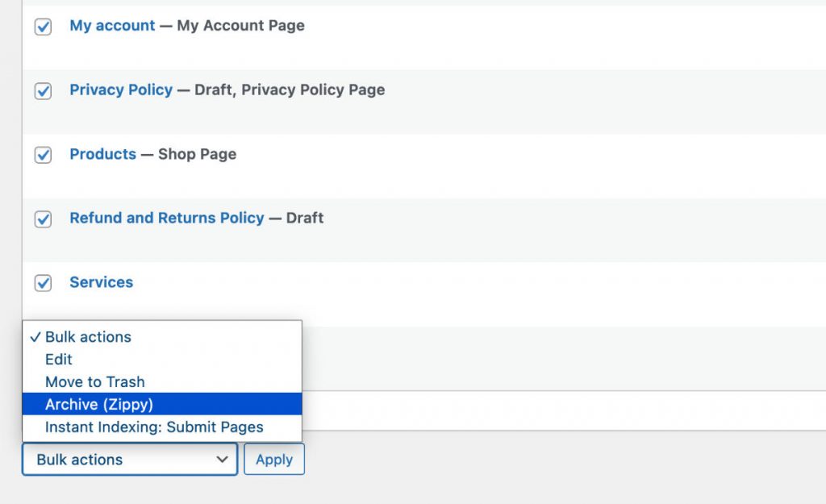Deselect Refund and Returns Policy checkbox
Screen dimensions: 826x504
pyautogui.click(x=43, y=219)
